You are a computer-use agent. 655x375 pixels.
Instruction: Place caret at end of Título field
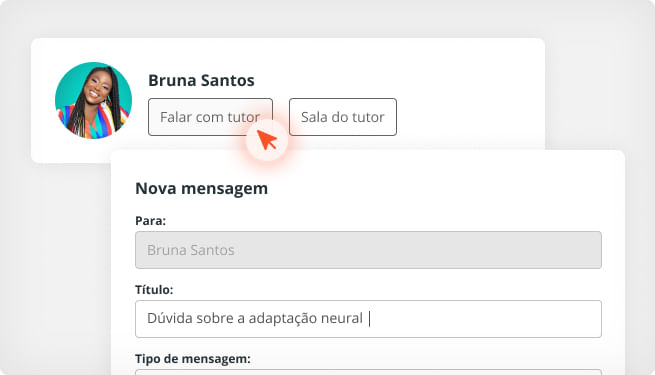369,319
